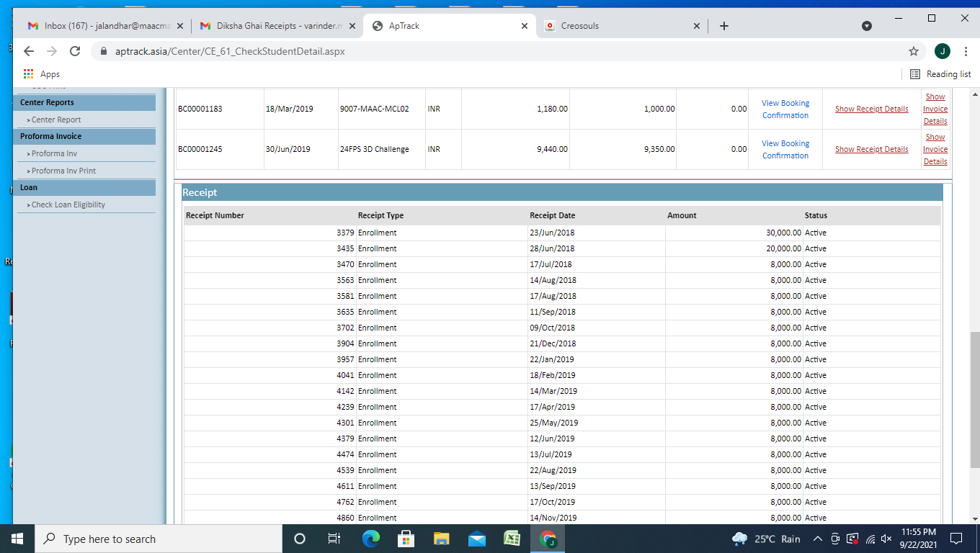Show Invoice Details for BC00001183
This screenshot has width=980, height=553.
tap(935, 109)
